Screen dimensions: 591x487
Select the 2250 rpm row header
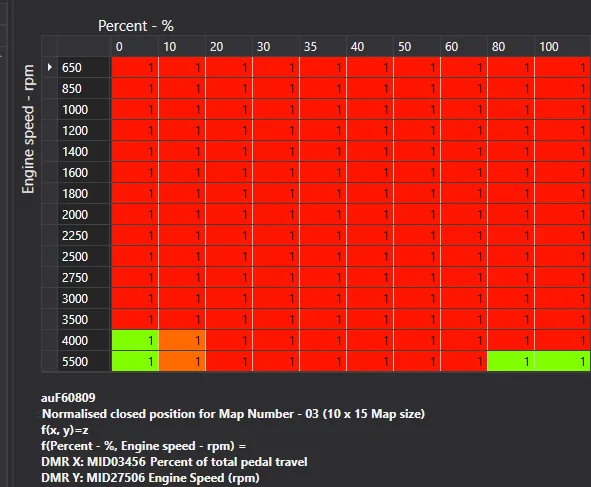click(x=84, y=236)
